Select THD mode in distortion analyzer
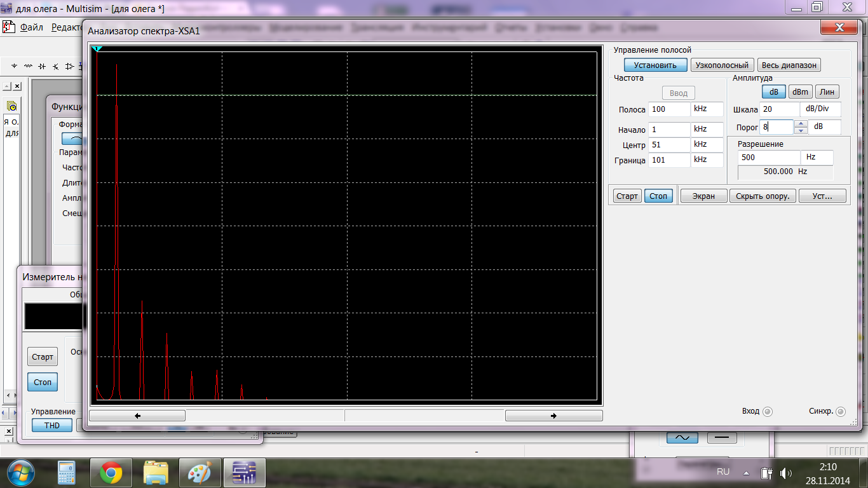868x488 pixels. [x=52, y=425]
